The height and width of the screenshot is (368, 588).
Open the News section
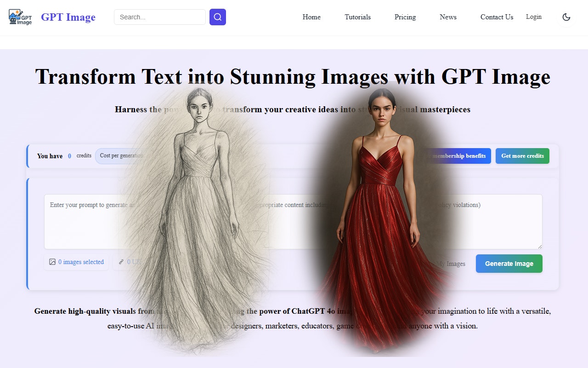pyautogui.click(x=448, y=17)
